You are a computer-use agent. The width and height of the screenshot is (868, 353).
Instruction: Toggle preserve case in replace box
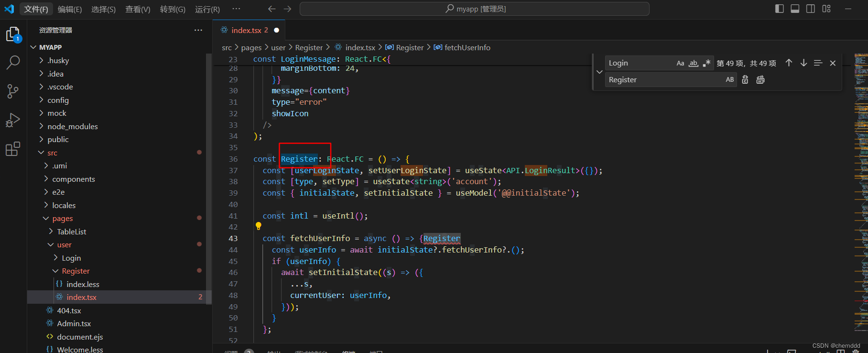tap(730, 80)
